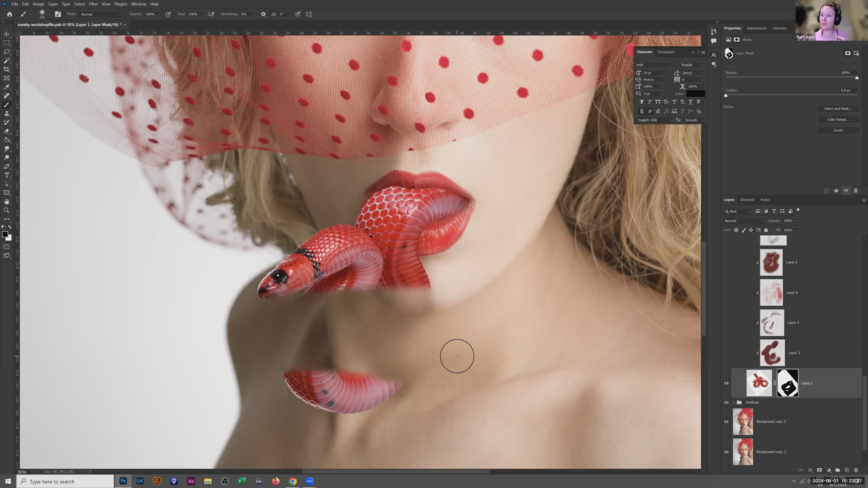Click the Select and Mask button
Viewport: 868px width, 488px height.
pyautogui.click(x=838, y=109)
